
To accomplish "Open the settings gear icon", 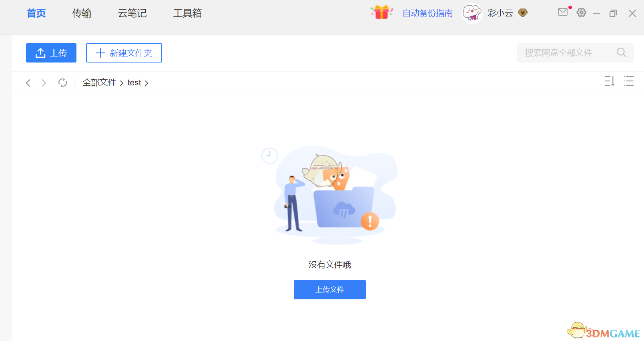I will point(581,12).
